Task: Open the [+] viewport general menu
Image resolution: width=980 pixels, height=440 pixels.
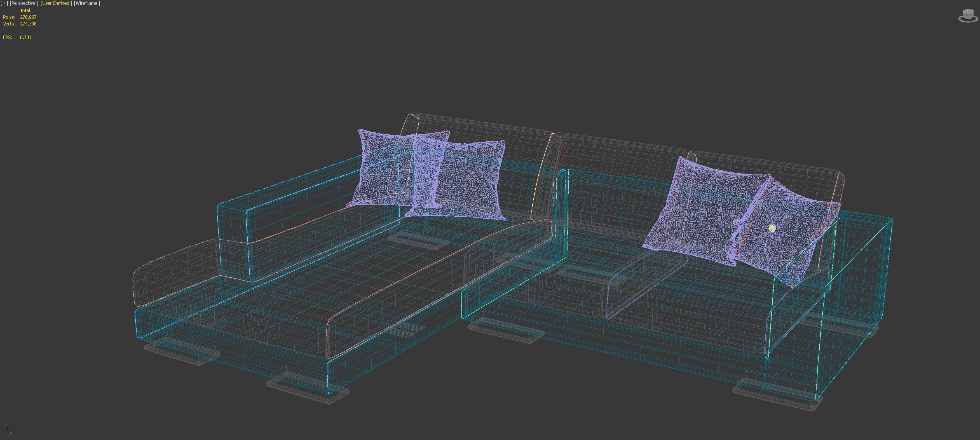Action: [x=4, y=3]
